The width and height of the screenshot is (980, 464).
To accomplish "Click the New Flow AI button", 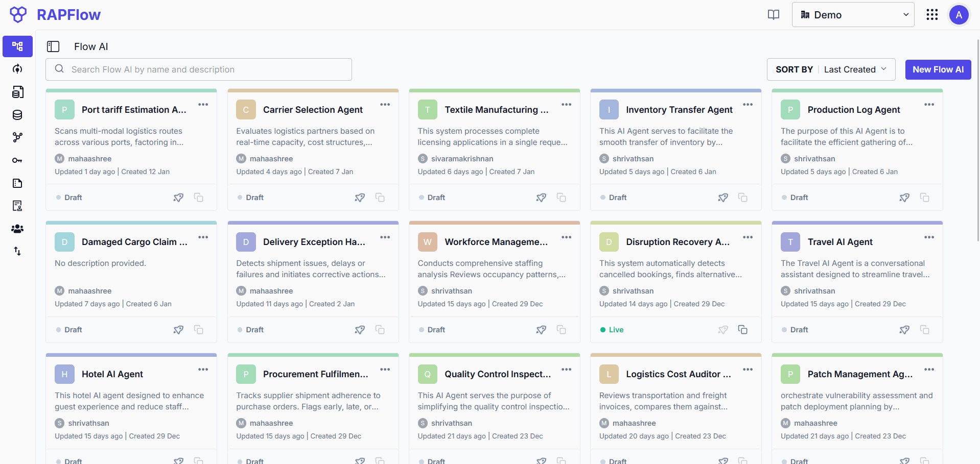I will click(x=938, y=69).
